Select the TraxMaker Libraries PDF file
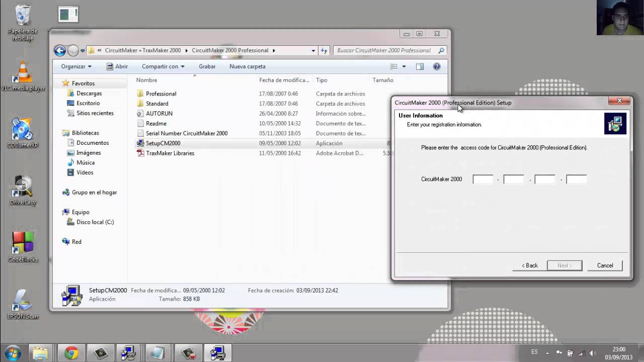Screen dimensions: 644x362 tap(170, 153)
